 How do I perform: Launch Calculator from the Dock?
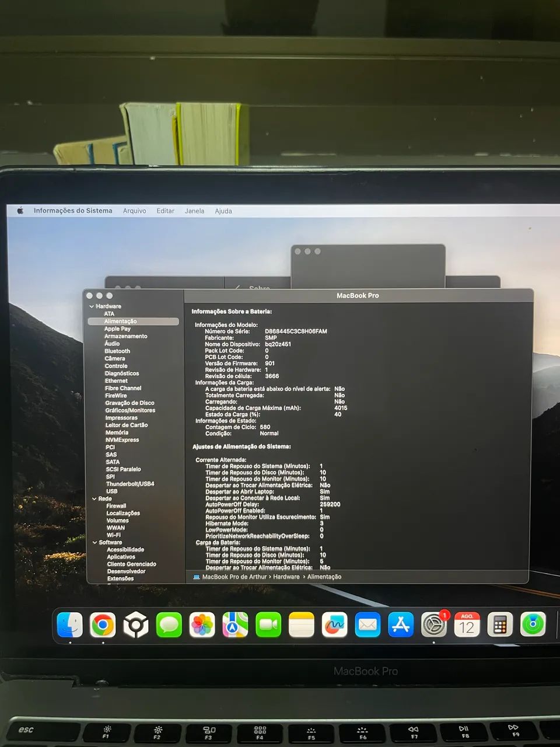500,624
